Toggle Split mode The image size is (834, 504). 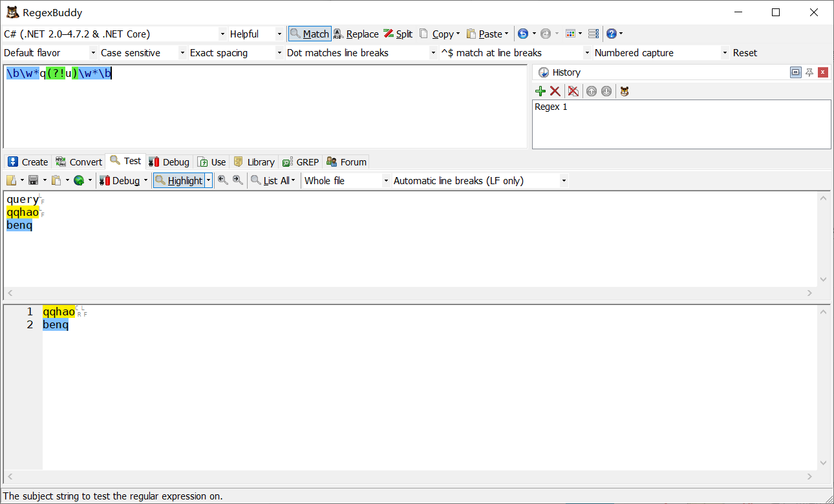[398, 34]
